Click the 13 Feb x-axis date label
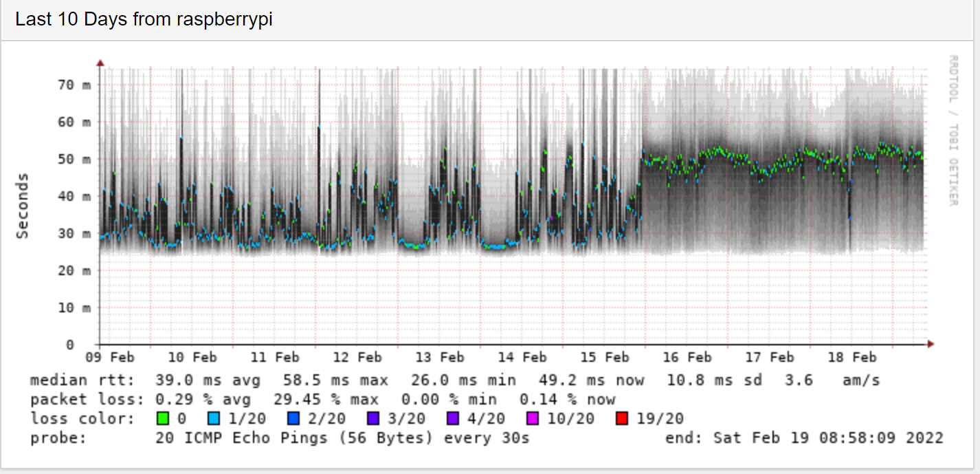The width and height of the screenshot is (980, 474). pos(440,357)
